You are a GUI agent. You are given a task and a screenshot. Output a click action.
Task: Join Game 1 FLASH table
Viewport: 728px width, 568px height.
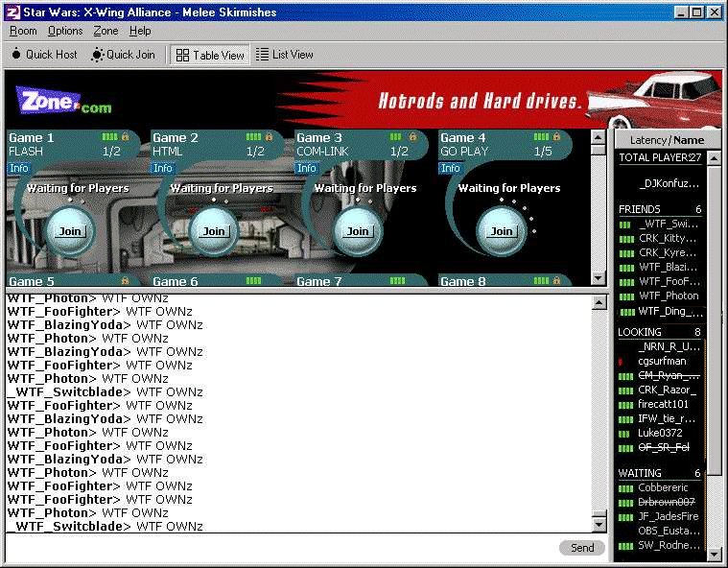coord(70,231)
